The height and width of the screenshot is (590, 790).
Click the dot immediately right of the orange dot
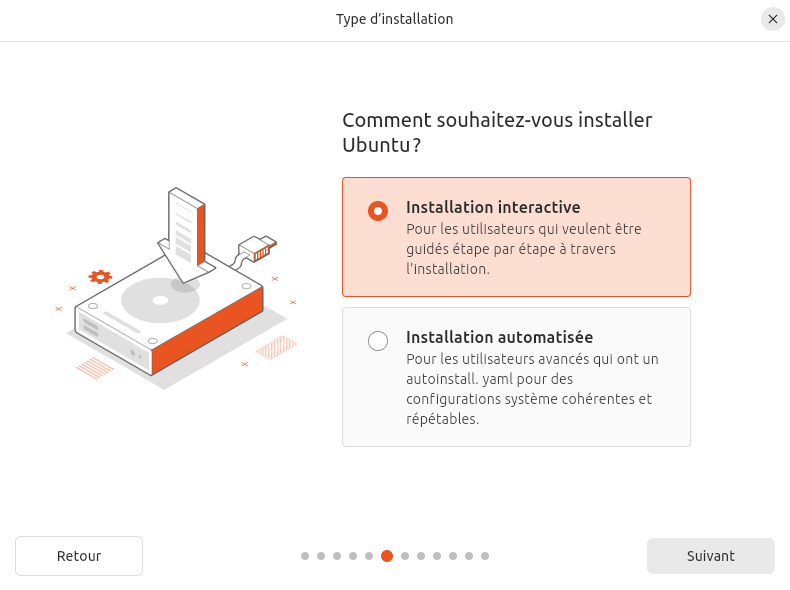click(x=405, y=556)
